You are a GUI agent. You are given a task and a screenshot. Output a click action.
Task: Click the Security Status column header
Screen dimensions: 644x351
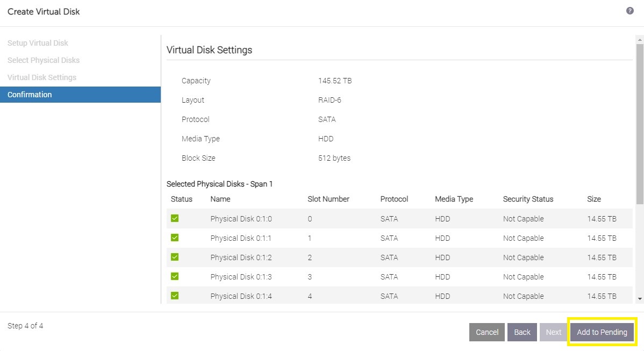(x=528, y=199)
